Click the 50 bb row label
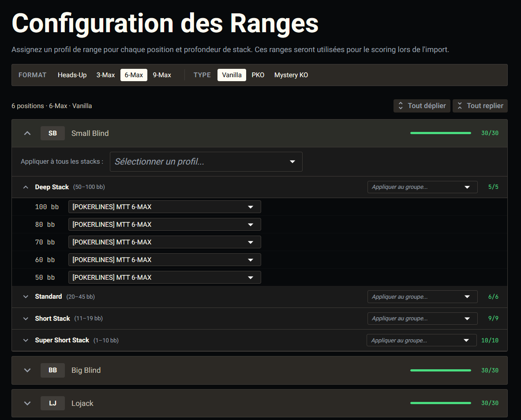The width and height of the screenshot is (521, 420). coord(45,277)
